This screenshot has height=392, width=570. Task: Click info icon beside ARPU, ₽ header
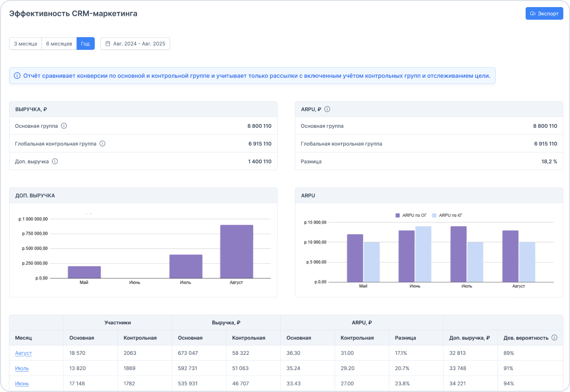(328, 109)
